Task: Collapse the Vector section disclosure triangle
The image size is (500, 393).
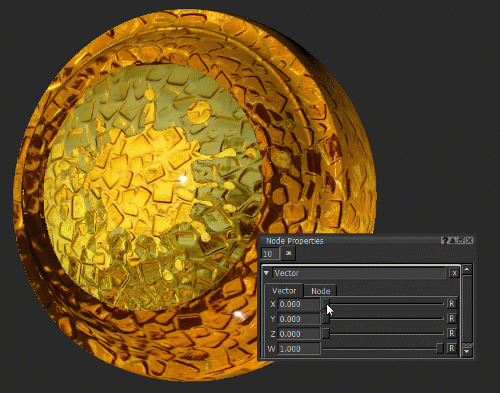Action: pyautogui.click(x=266, y=273)
